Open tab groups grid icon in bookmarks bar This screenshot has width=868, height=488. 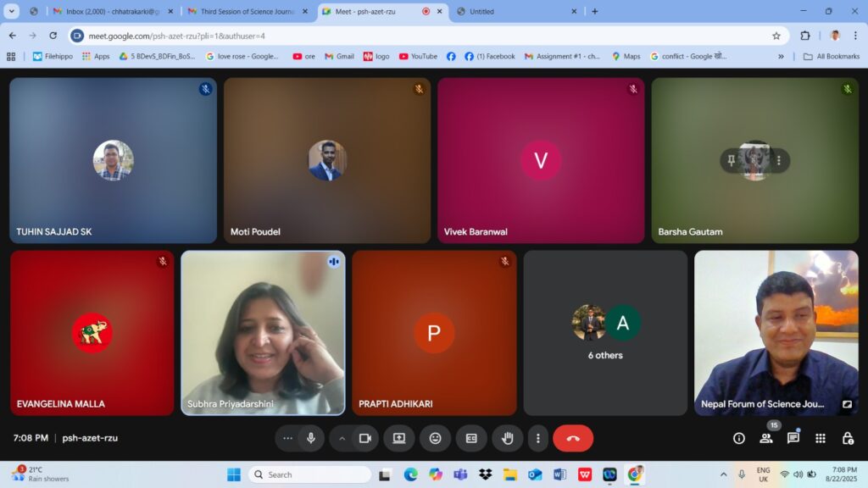11,57
